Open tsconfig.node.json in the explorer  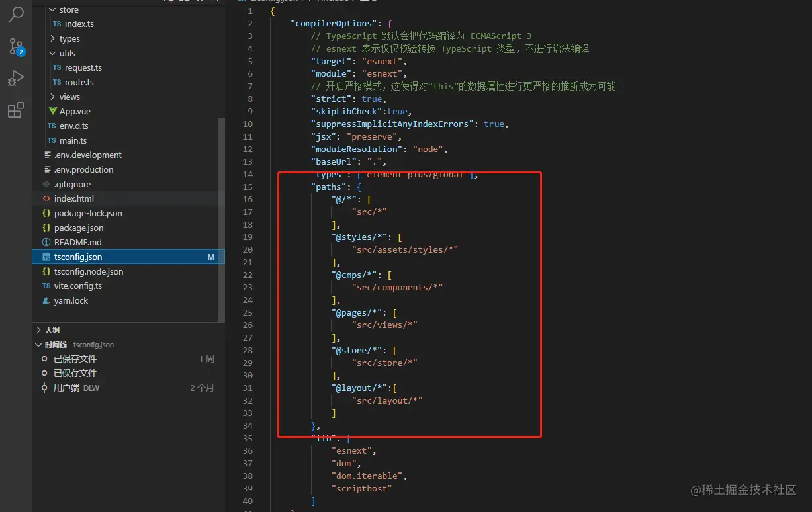[x=89, y=271]
